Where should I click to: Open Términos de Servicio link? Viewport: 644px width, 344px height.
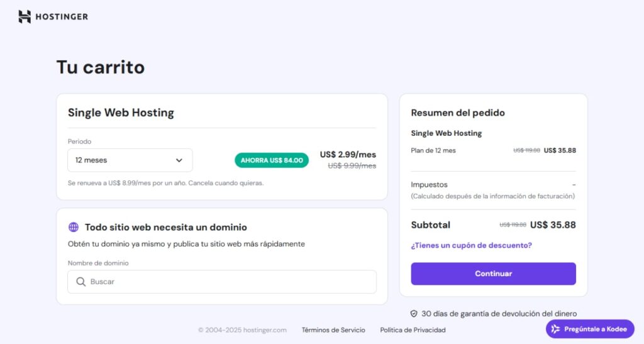333,330
